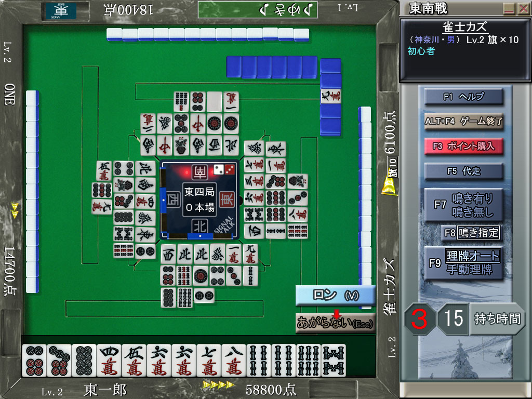The width and height of the screenshot is (532, 399).
Task: Select the rightmost bamboo tile in your hand
Action: [x=334, y=360]
